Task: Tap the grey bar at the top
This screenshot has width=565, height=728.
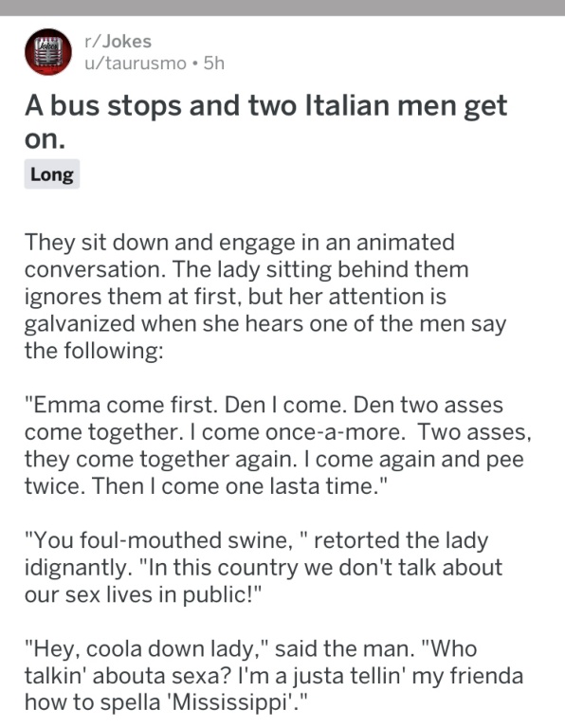Action: point(282,8)
